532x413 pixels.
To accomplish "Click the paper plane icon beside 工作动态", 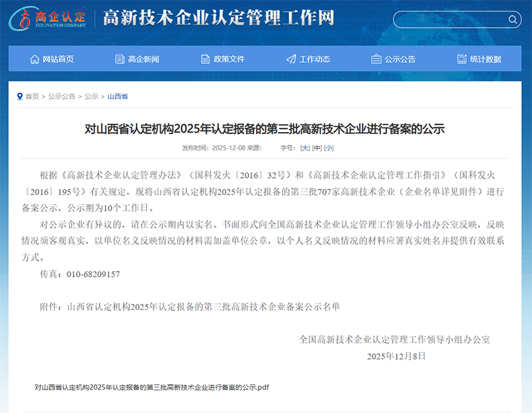I will [291, 59].
